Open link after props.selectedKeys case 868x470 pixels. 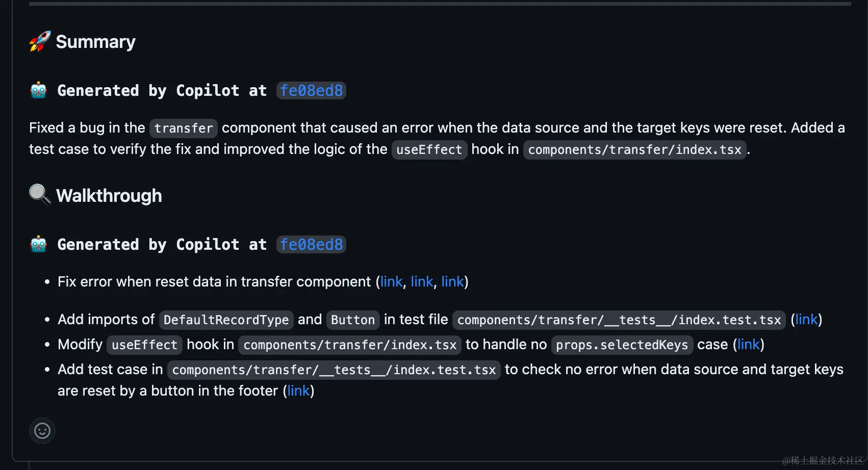click(x=748, y=344)
